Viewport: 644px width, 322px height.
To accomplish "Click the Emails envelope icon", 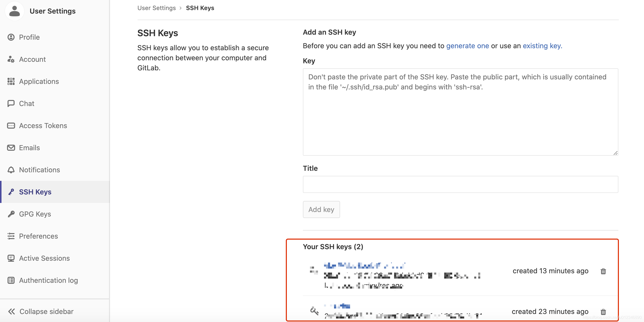I will point(11,148).
